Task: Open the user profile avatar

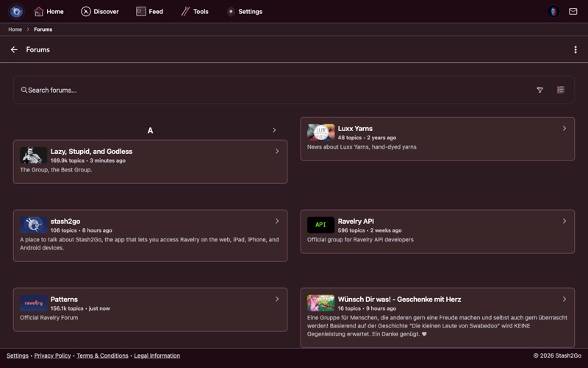Action: point(553,11)
